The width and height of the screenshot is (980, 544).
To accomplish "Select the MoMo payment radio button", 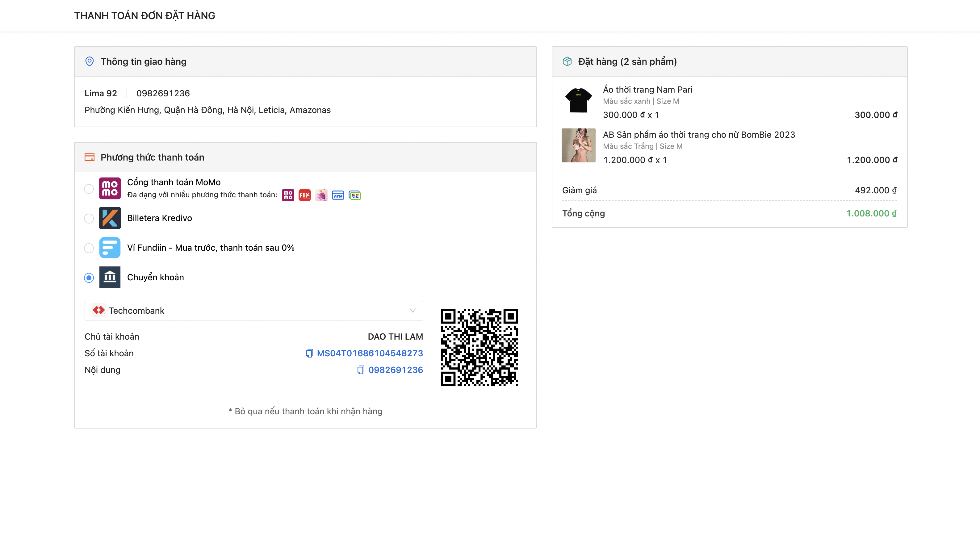I will click(x=89, y=189).
